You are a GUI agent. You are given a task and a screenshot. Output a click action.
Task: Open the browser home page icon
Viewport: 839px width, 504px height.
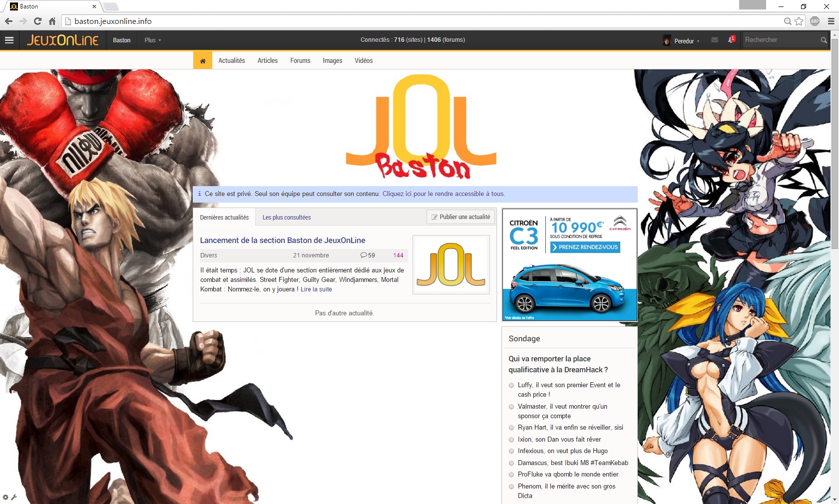[52, 21]
